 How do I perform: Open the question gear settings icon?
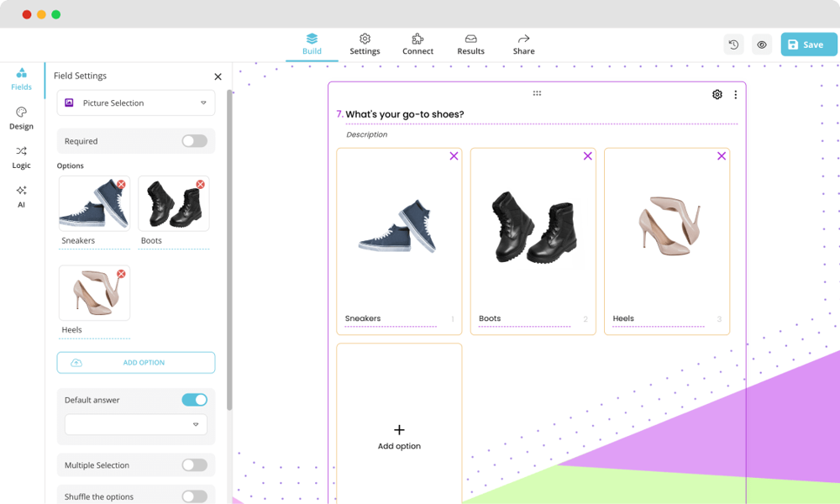(x=717, y=95)
